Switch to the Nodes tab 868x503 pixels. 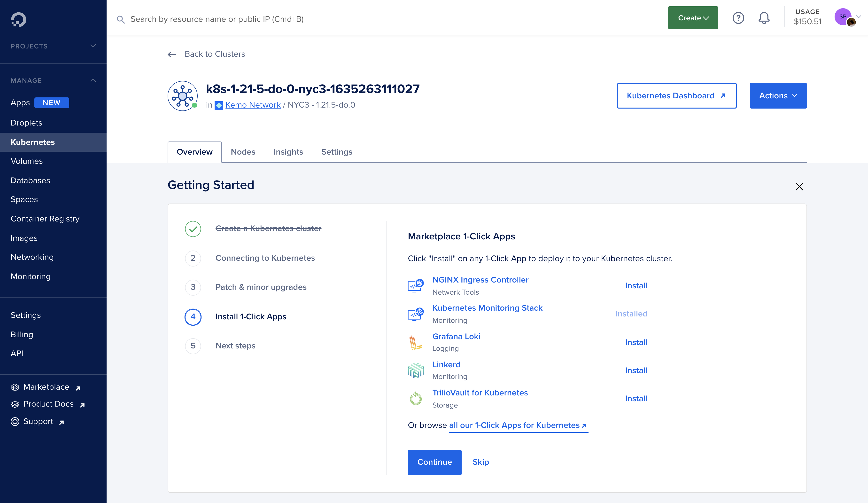pos(243,152)
